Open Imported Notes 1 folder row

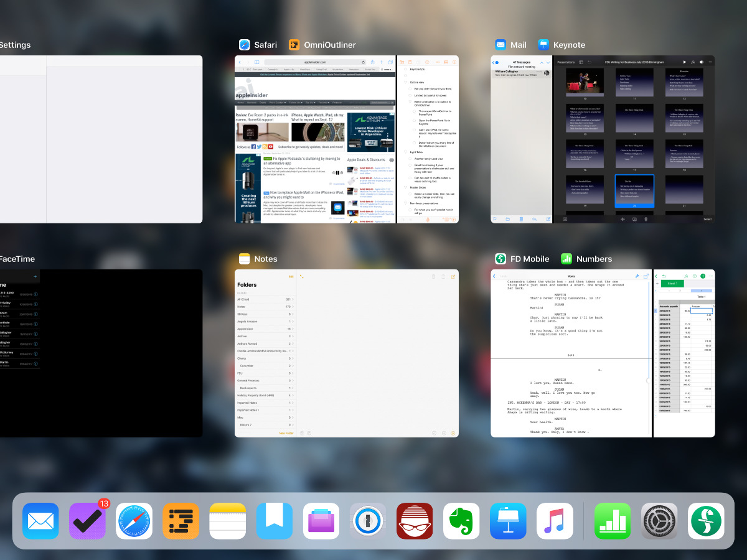265,410
